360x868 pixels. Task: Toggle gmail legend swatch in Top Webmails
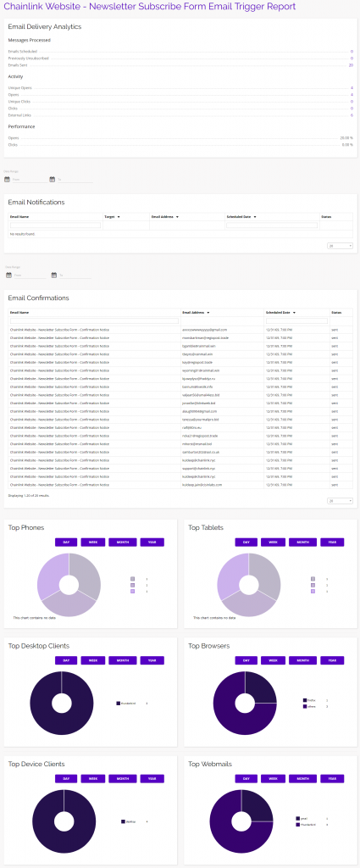click(x=297, y=818)
